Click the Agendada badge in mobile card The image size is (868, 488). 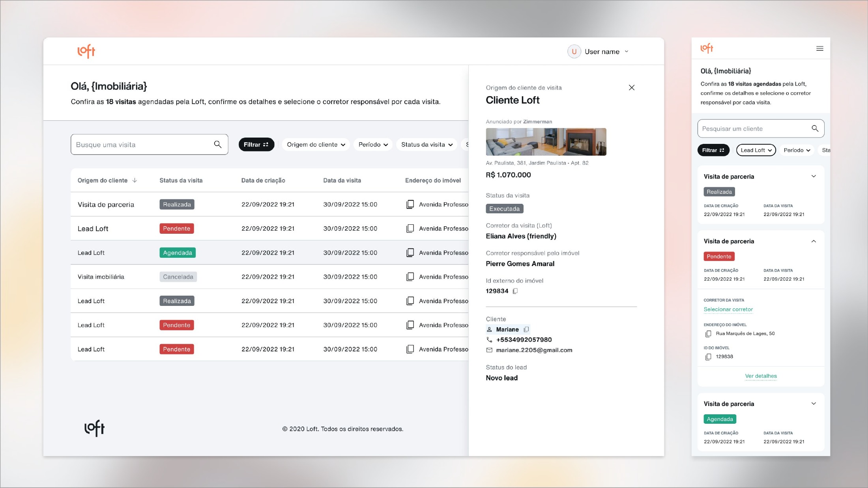click(720, 419)
